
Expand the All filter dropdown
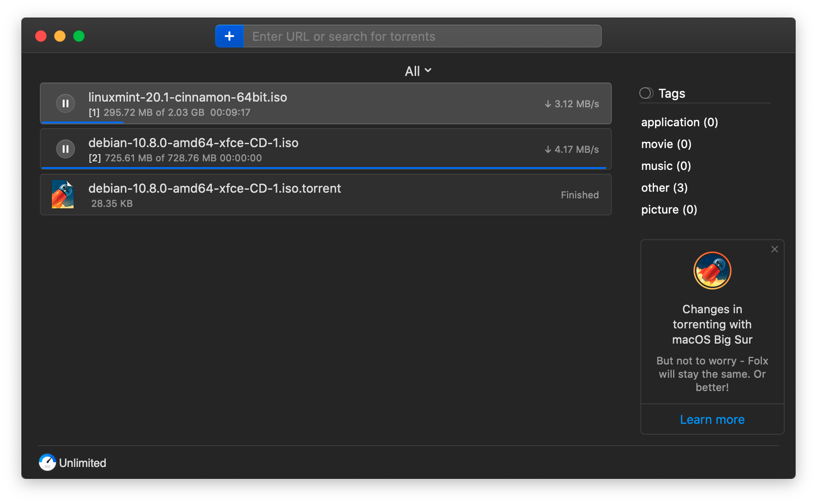418,71
